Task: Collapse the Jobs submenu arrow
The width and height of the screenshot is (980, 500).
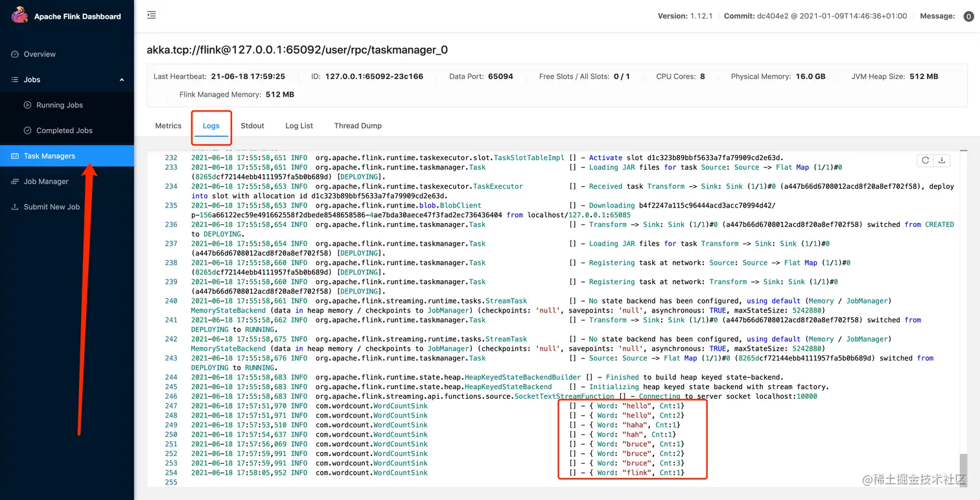Action: click(x=122, y=80)
